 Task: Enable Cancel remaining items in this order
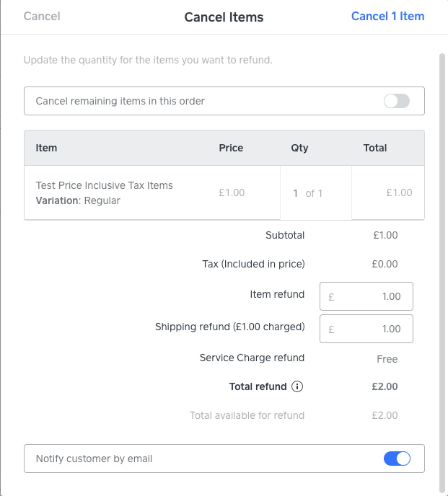396,101
